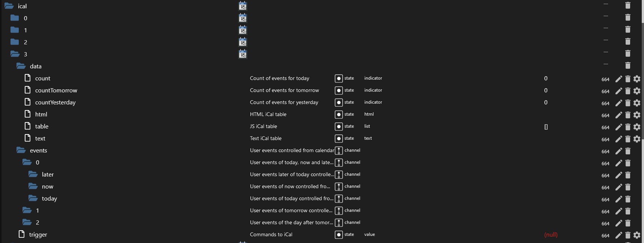Screen dimensions: 644x243
Task: Select the countTomorrow tree item
Action: point(56,90)
